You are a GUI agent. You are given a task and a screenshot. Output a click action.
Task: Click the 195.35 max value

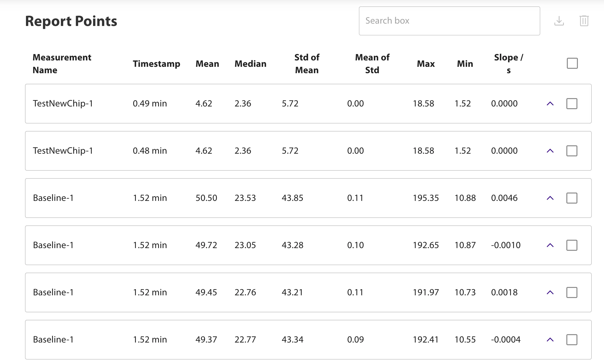point(426,198)
